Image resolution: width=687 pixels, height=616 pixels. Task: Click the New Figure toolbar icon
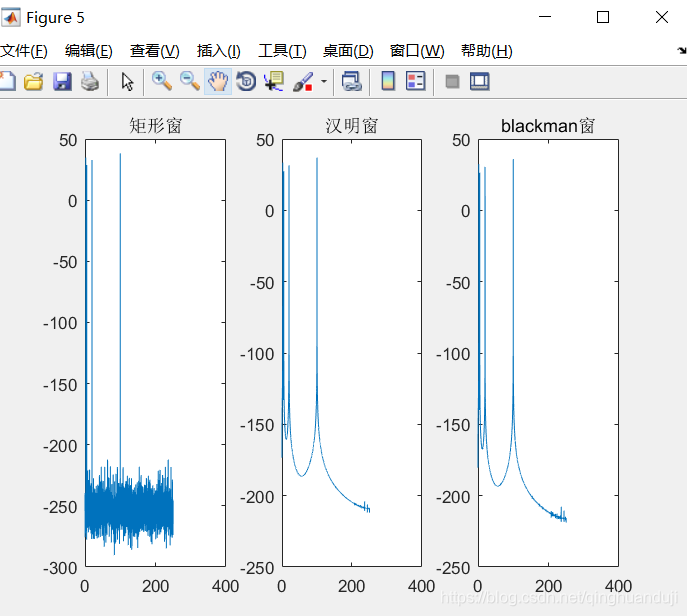click(7, 81)
